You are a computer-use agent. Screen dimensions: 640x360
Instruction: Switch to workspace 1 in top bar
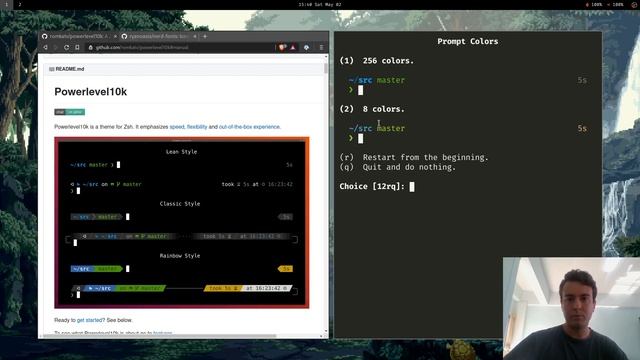7,4
